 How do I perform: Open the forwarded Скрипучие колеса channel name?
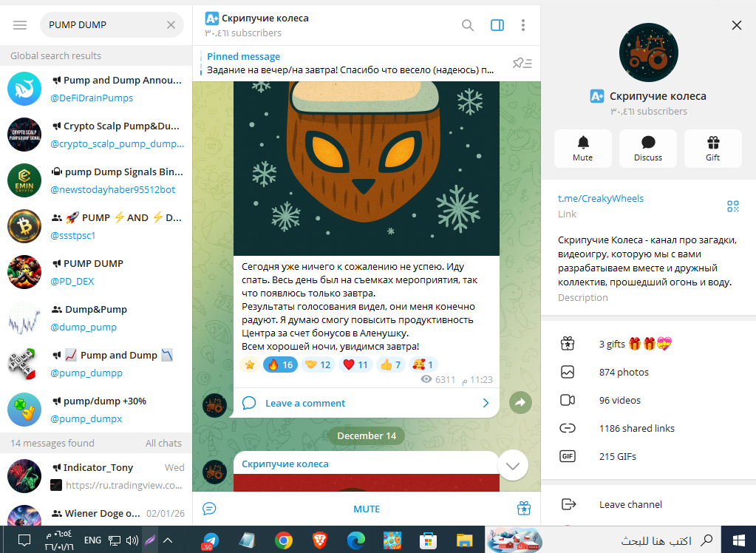click(285, 464)
